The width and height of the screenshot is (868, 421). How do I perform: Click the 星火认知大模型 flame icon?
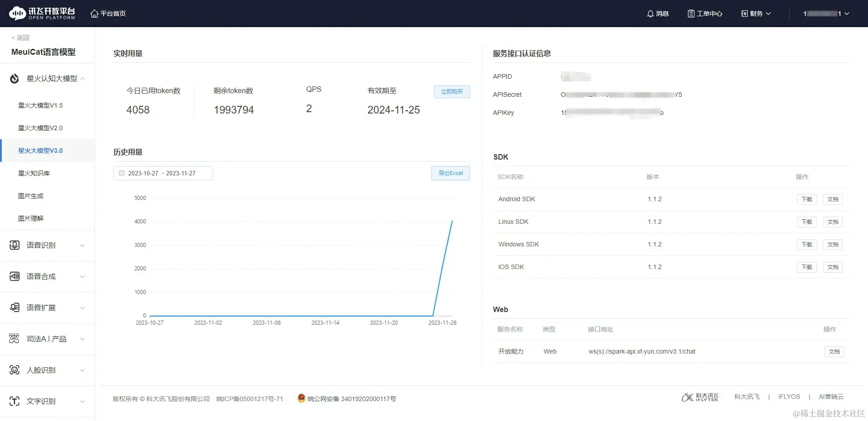pos(14,79)
